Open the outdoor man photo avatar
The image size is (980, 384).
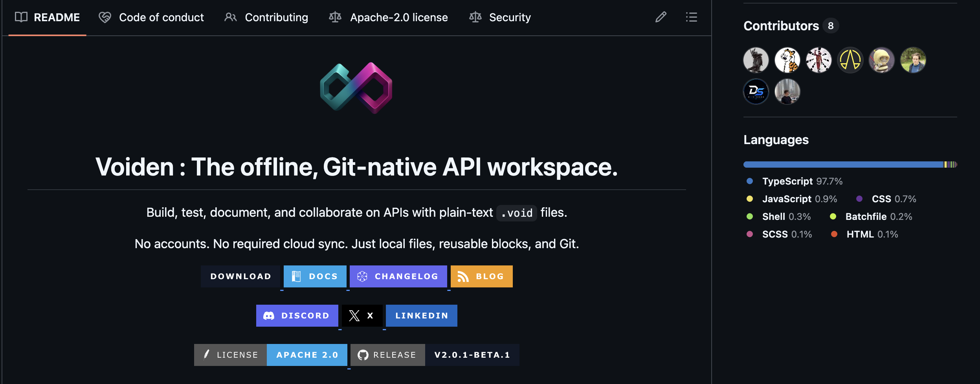[x=913, y=60]
